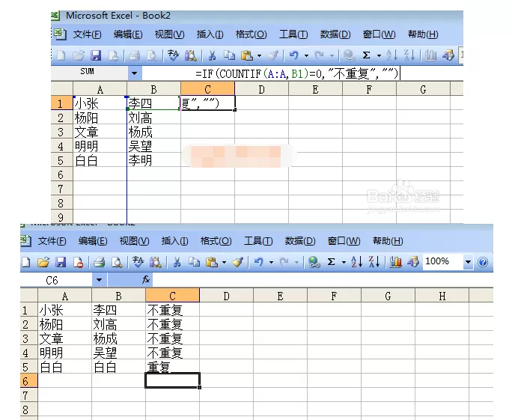Image resolution: width=512 pixels, height=420 pixels.
Task: Select cell 李明 in the upper Excel window
Action: 153,160
